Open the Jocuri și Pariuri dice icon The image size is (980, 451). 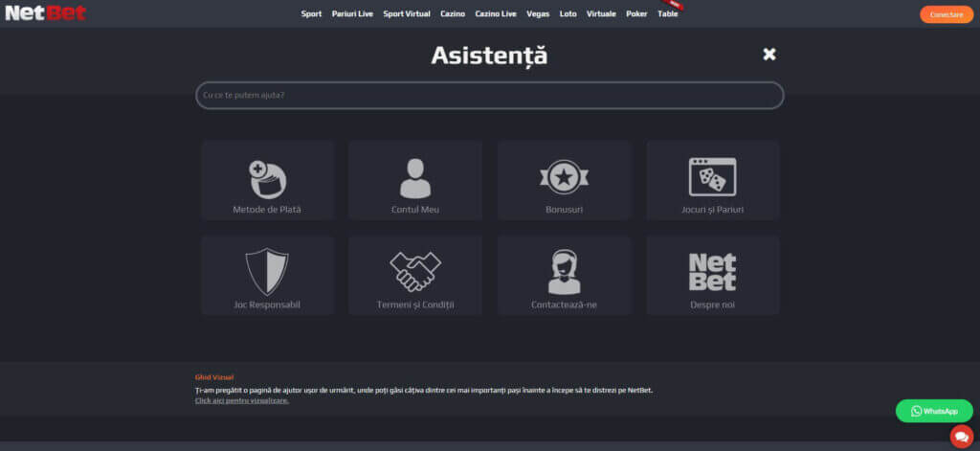pos(712,177)
